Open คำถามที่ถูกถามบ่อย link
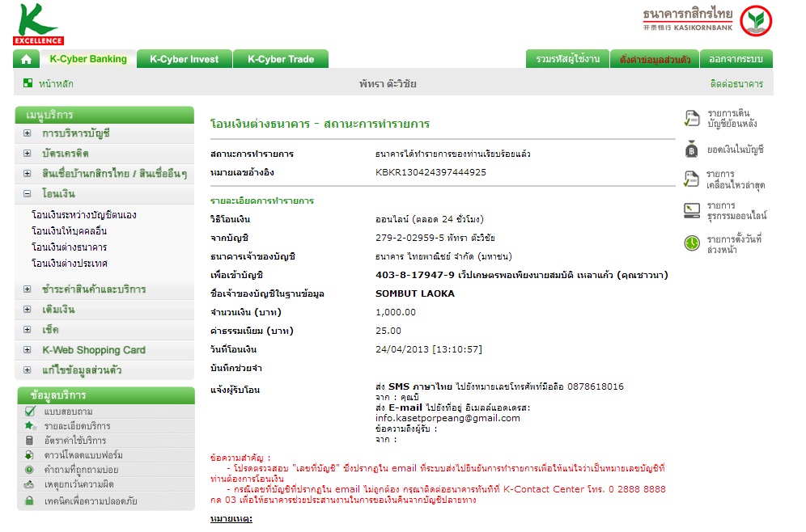The width and height of the screenshot is (806, 532). click(x=81, y=470)
